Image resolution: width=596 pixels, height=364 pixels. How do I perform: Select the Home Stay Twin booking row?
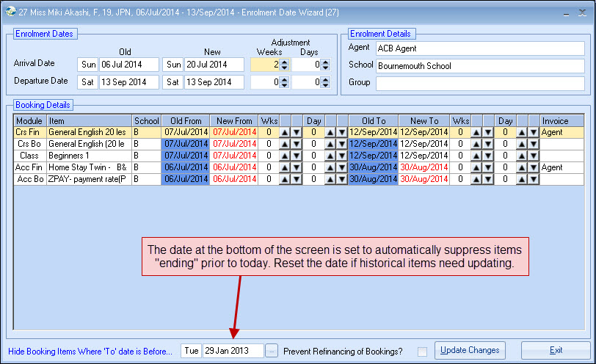tap(88, 168)
